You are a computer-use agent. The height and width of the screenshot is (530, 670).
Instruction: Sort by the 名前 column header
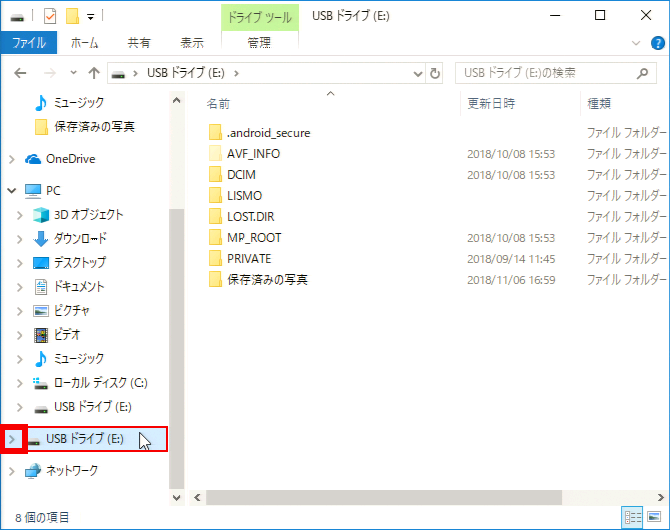click(218, 104)
